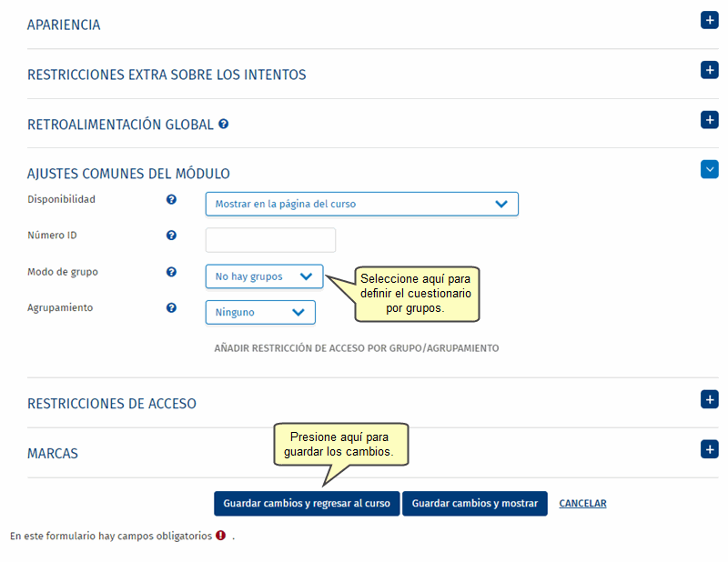Expand Restricciones extra sobre los intentos plus icon
Viewport: 728px width, 562px height.
tap(709, 70)
